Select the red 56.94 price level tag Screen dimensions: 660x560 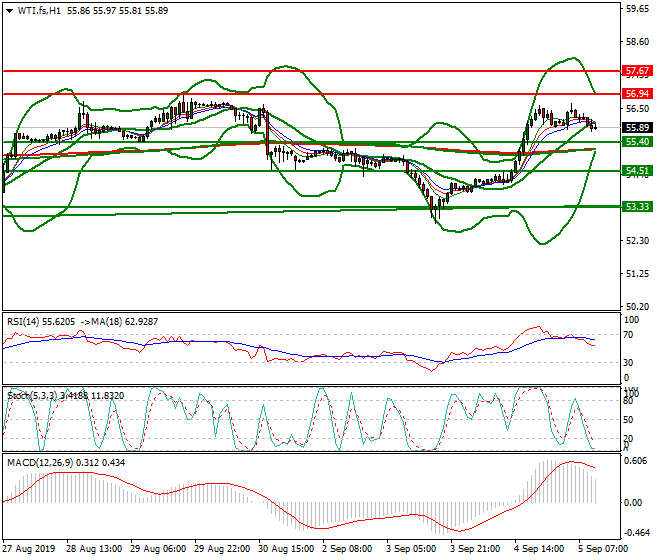[x=637, y=93]
